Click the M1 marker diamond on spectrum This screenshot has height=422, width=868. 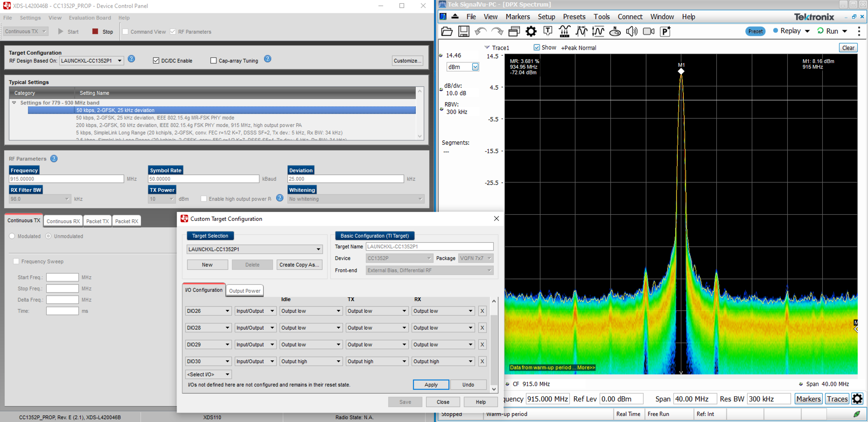tap(681, 71)
